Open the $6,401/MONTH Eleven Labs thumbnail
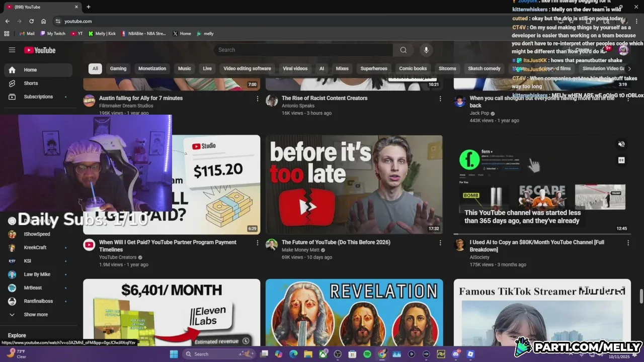The height and width of the screenshot is (362, 644). click(172, 312)
